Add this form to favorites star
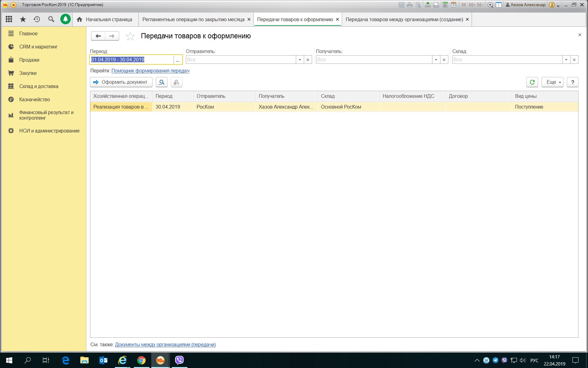 [130, 36]
